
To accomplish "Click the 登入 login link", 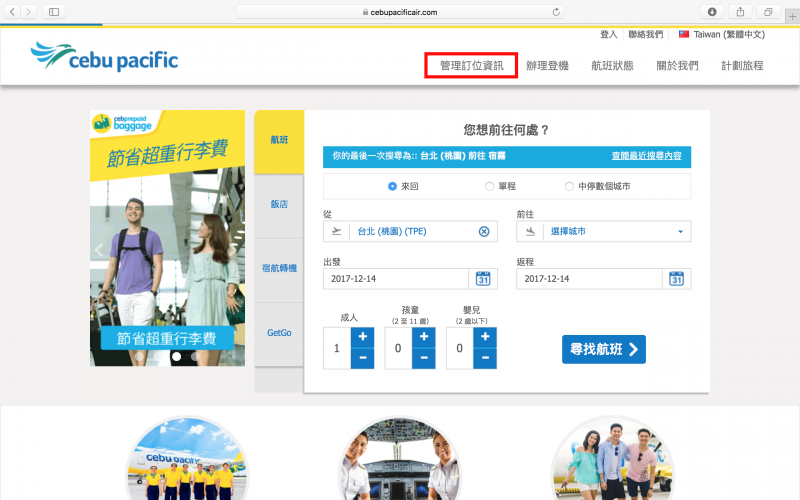I will click(x=609, y=34).
